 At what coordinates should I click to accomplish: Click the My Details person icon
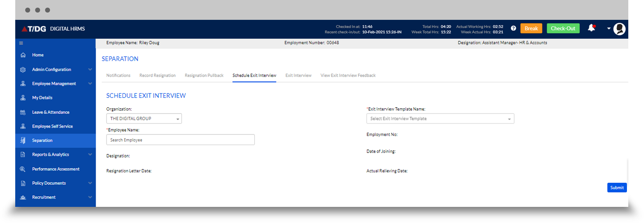click(x=23, y=98)
